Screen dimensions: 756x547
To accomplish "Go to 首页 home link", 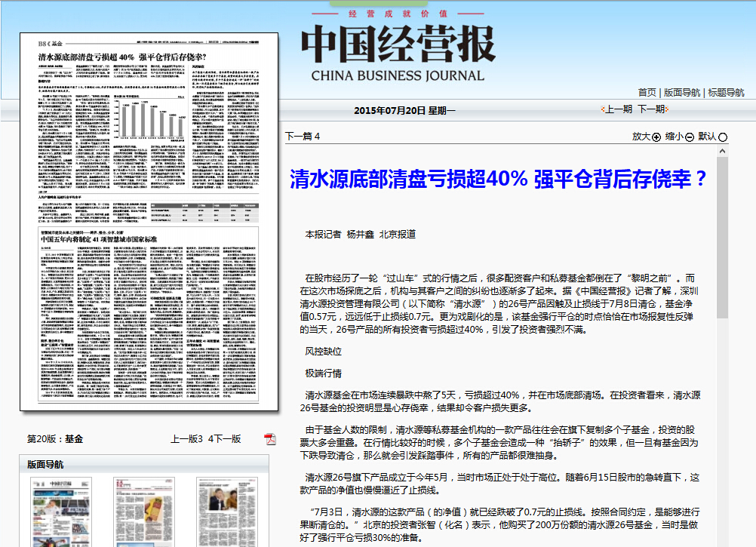I will (x=647, y=93).
